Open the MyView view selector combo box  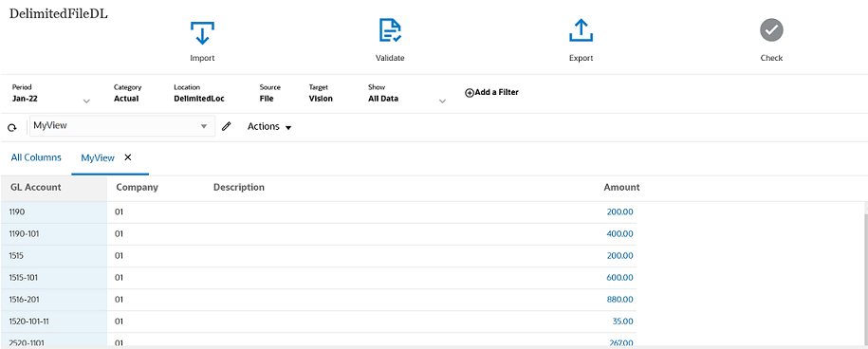[x=121, y=126]
